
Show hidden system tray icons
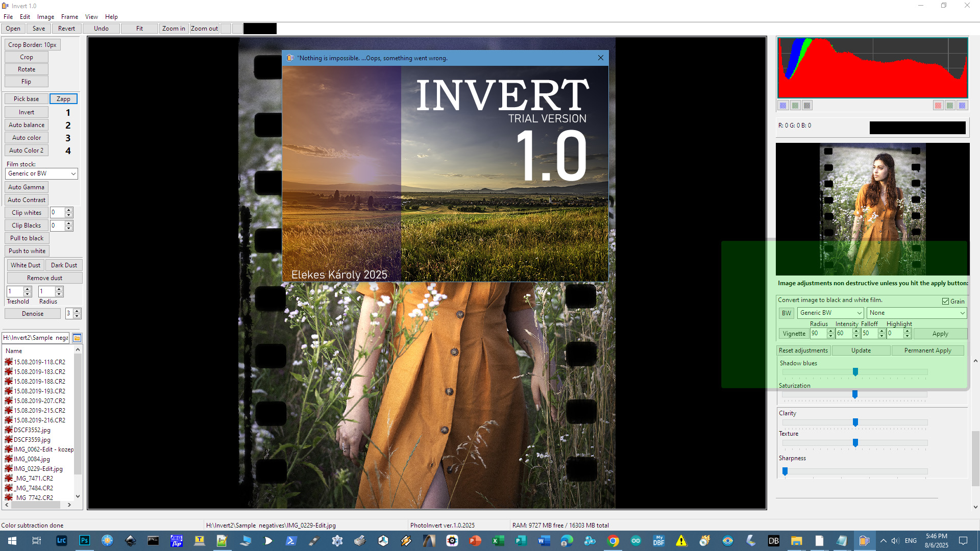(884, 541)
